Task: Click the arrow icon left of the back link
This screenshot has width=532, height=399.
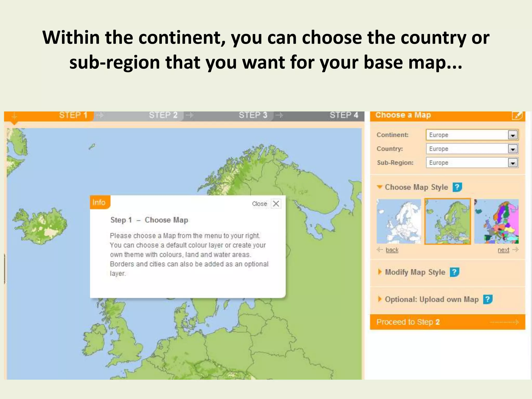Action: click(x=380, y=250)
